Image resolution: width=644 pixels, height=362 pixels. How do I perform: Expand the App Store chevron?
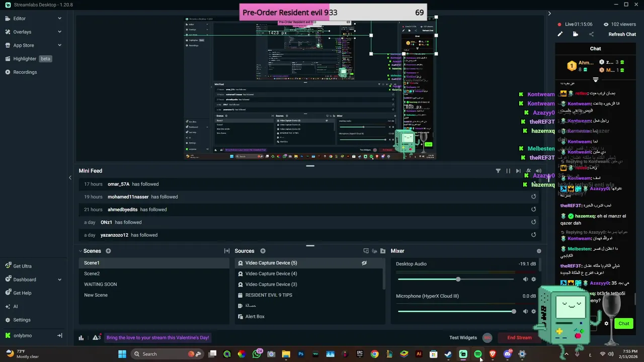click(x=59, y=45)
